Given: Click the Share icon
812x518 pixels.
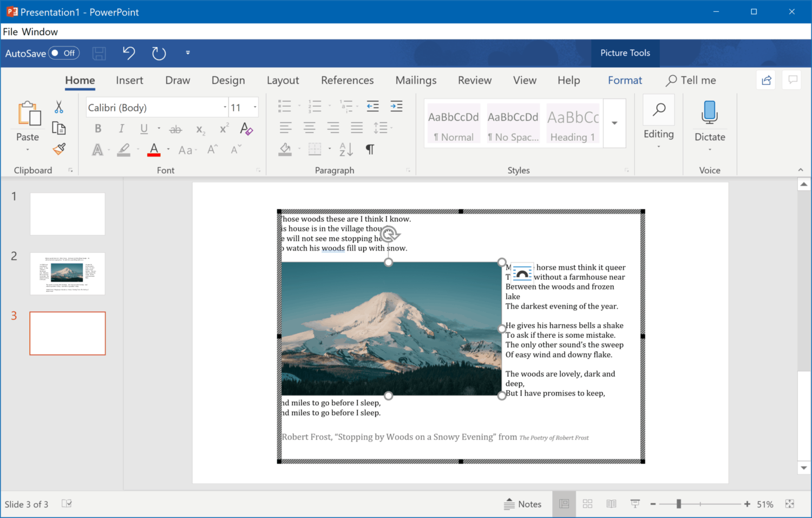Looking at the screenshot, I should click(x=766, y=80).
